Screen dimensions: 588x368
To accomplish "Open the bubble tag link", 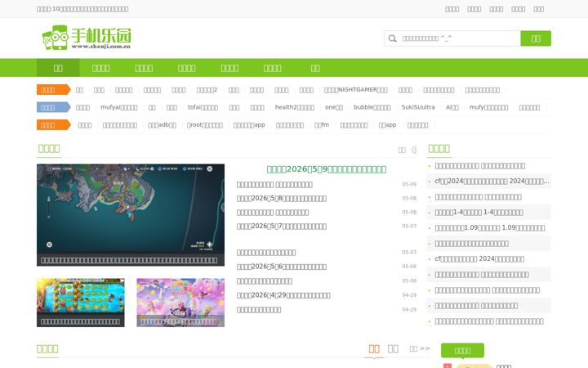I will [x=372, y=107].
